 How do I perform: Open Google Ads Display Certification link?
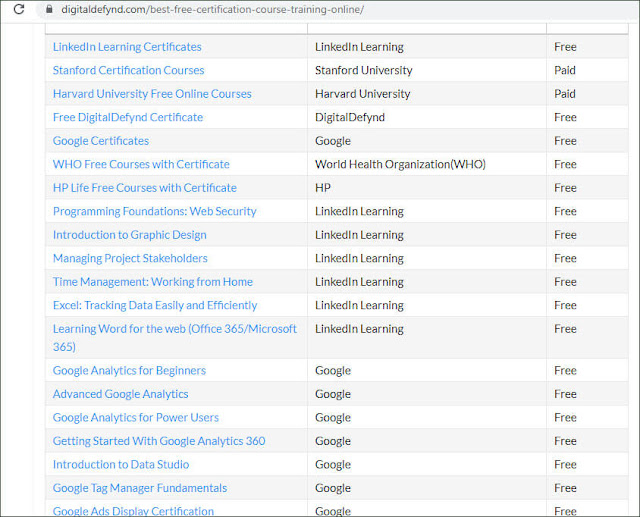(x=133, y=511)
